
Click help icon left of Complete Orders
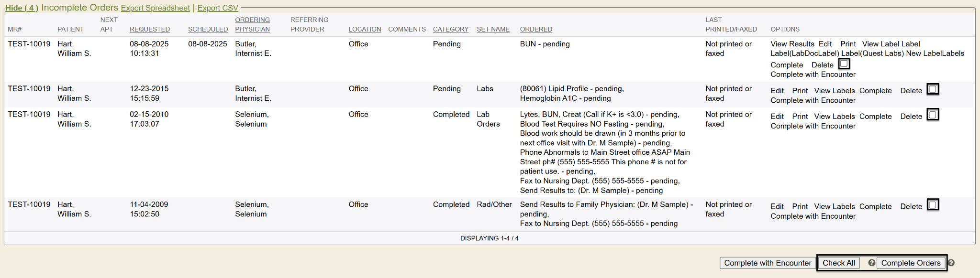(871, 263)
